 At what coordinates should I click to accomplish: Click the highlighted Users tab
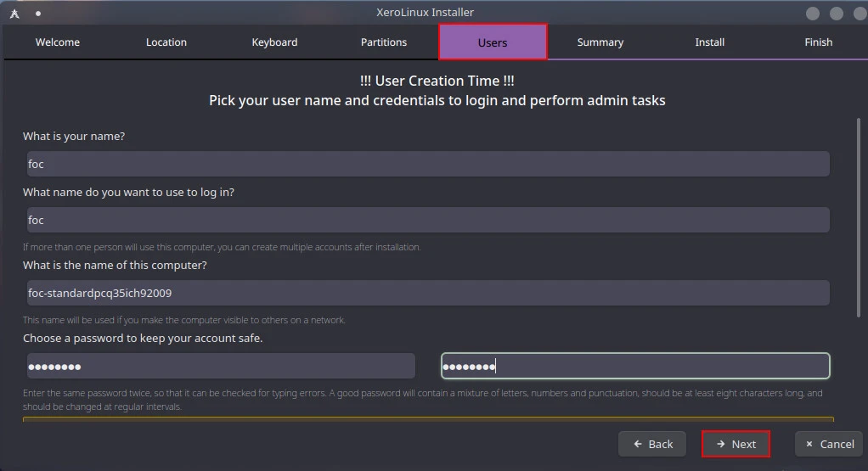493,42
